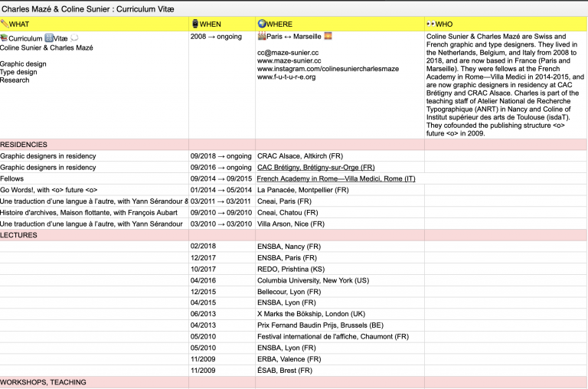Image resolution: width=588 pixels, height=389 pixels.
Task: Select the 09/2014 → 09/2015 cell
Action: tap(221, 178)
